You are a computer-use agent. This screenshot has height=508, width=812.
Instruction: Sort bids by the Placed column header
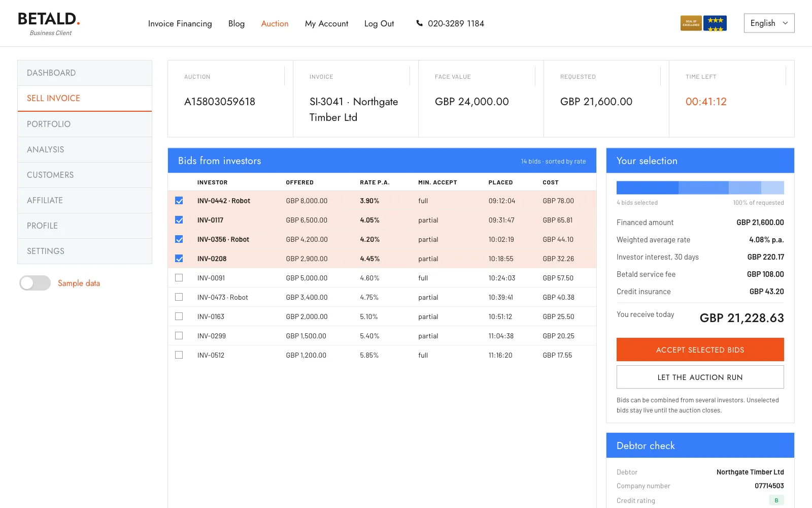500,182
